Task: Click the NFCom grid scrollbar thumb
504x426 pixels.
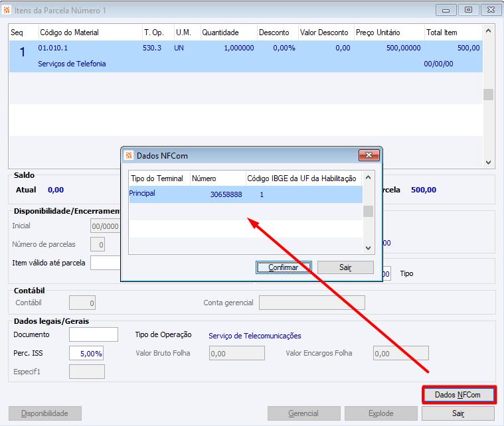Action: click(369, 212)
